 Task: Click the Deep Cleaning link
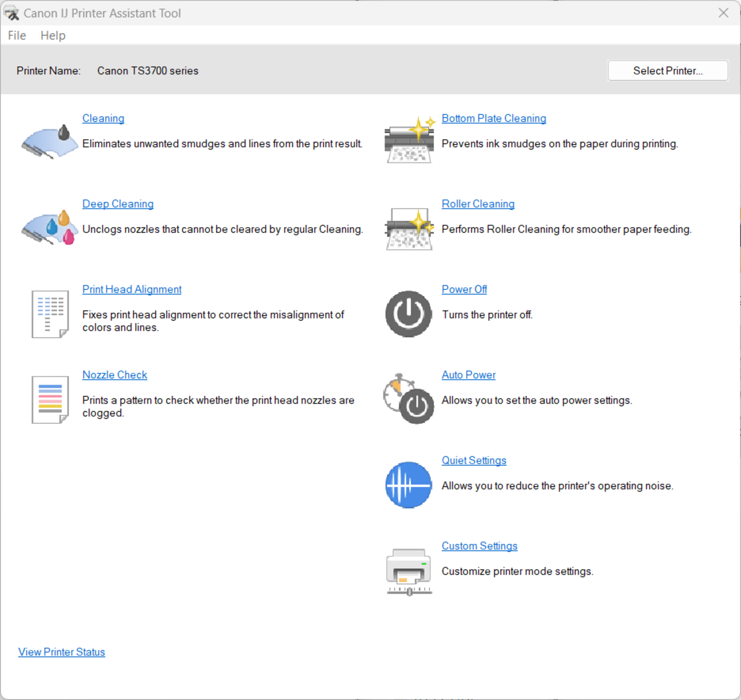coord(118,204)
